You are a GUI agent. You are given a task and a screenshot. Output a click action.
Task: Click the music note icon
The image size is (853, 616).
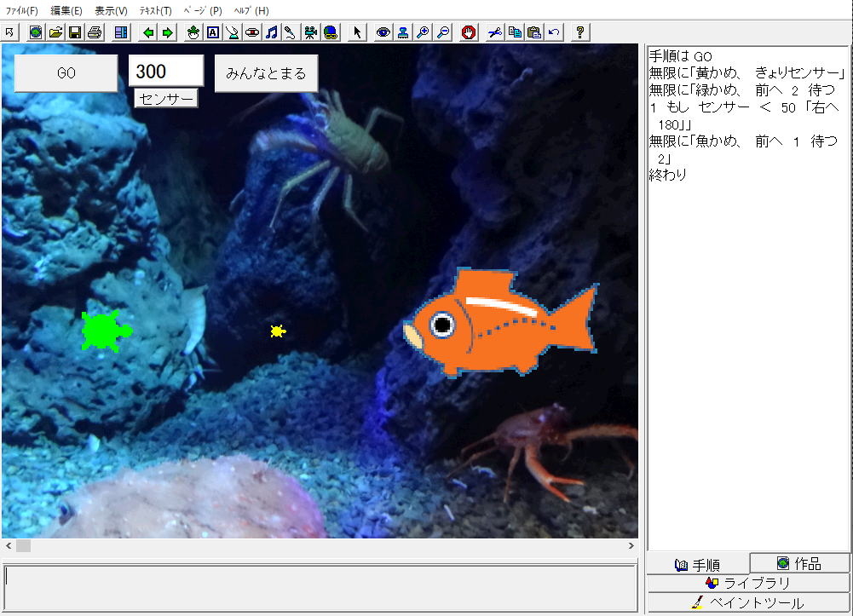click(x=271, y=32)
